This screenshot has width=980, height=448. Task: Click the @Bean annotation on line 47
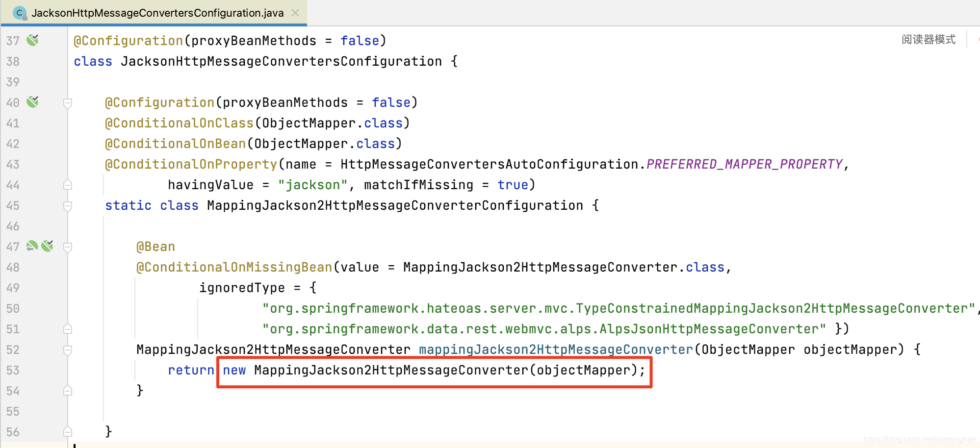point(156,247)
